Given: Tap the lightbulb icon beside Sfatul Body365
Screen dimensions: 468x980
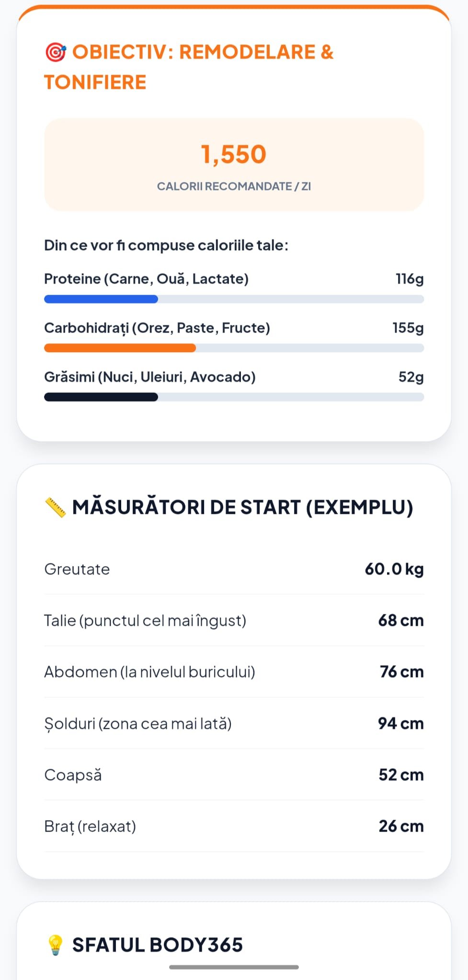Looking at the screenshot, I should point(56,945).
